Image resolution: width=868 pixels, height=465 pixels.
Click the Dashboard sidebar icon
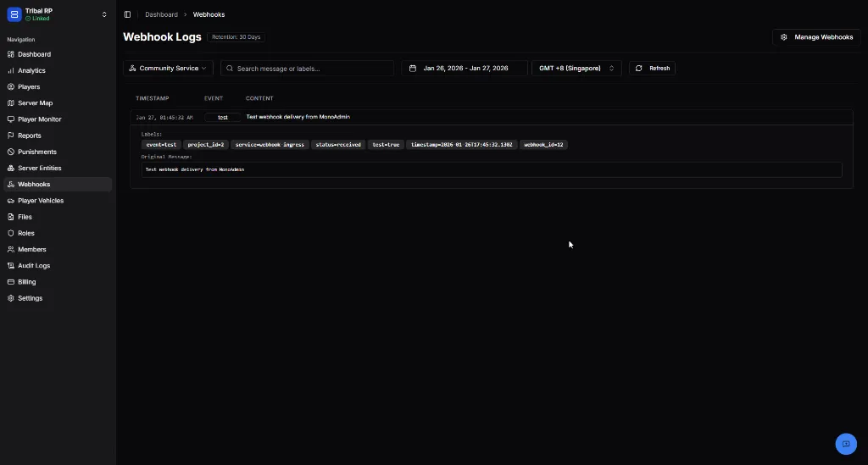coord(10,54)
